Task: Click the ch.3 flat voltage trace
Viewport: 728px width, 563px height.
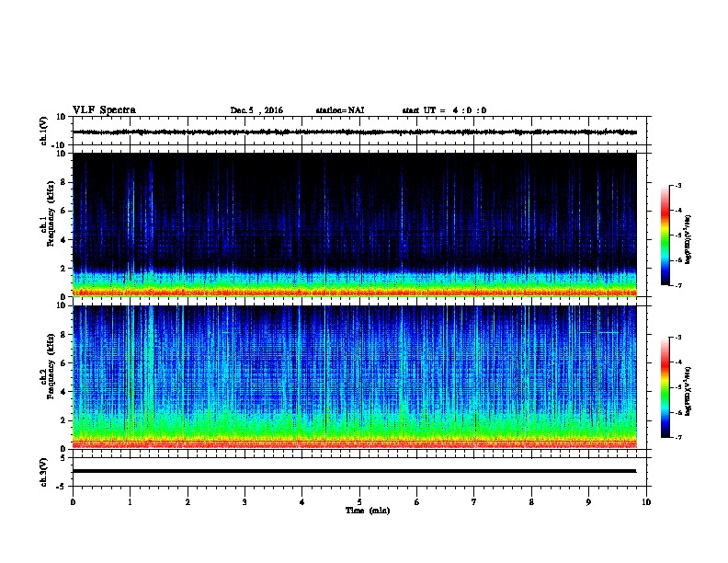Action: coord(355,471)
